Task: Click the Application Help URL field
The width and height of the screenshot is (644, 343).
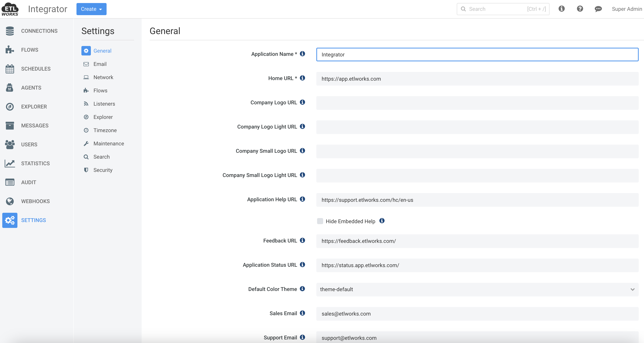Action: click(477, 200)
